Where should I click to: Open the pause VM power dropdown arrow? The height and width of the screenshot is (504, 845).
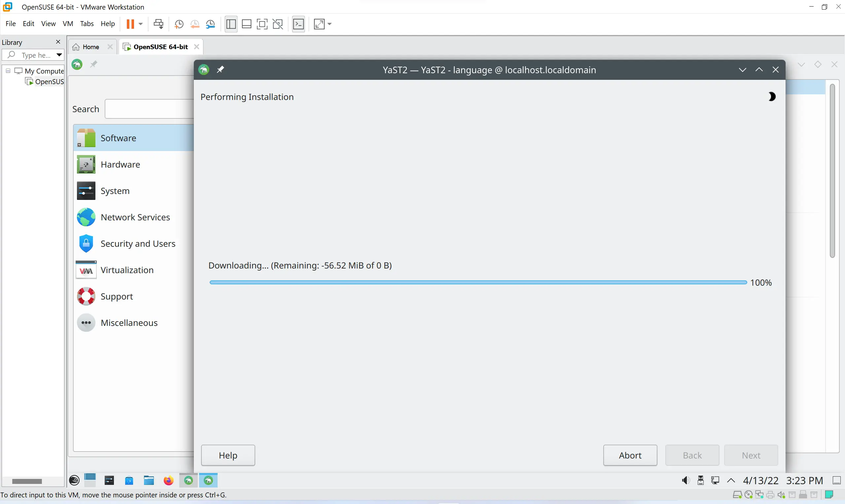[141, 24]
